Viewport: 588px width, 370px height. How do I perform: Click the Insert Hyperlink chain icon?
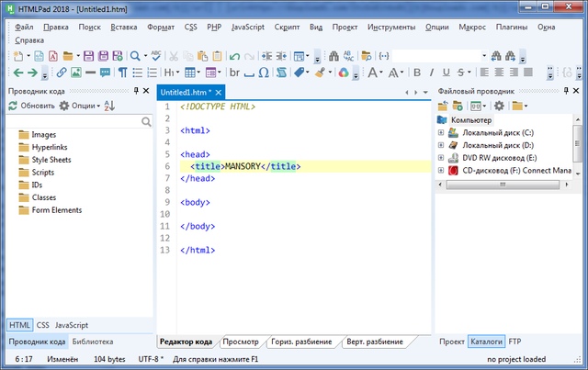pos(62,73)
